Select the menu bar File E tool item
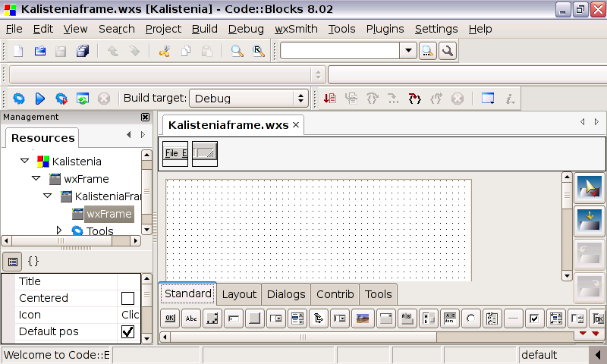Image resolution: width=607 pixels, height=364 pixels. point(175,154)
